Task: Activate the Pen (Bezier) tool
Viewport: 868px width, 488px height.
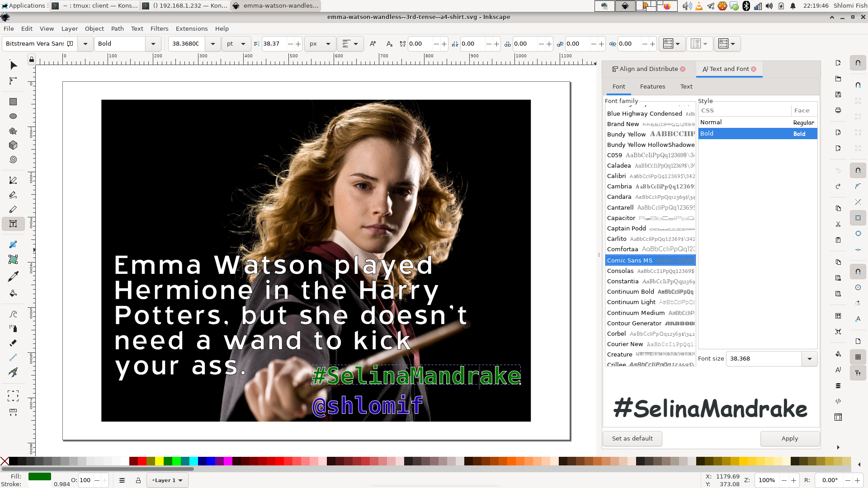Action: click(x=13, y=180)
